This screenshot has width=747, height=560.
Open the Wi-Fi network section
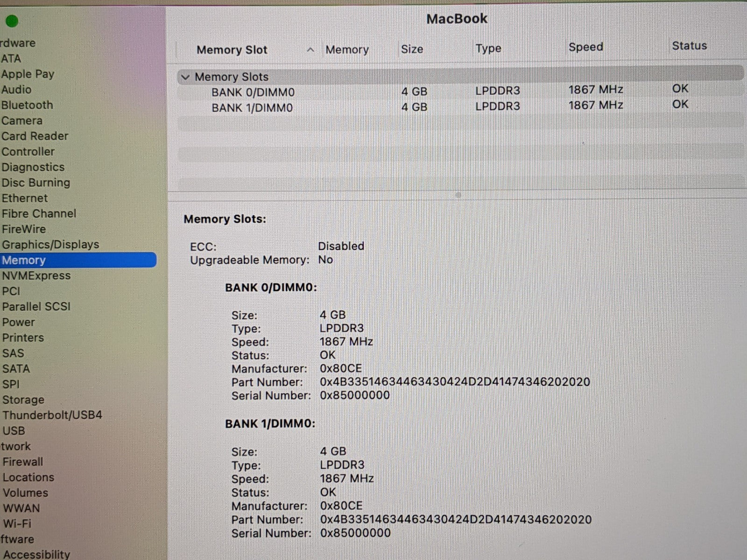17,524
